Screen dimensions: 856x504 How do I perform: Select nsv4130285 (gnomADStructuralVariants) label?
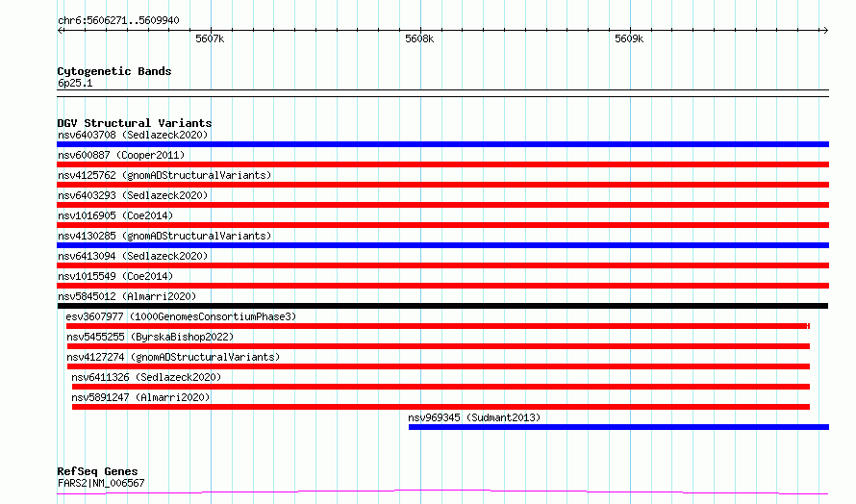pos(164,236)
